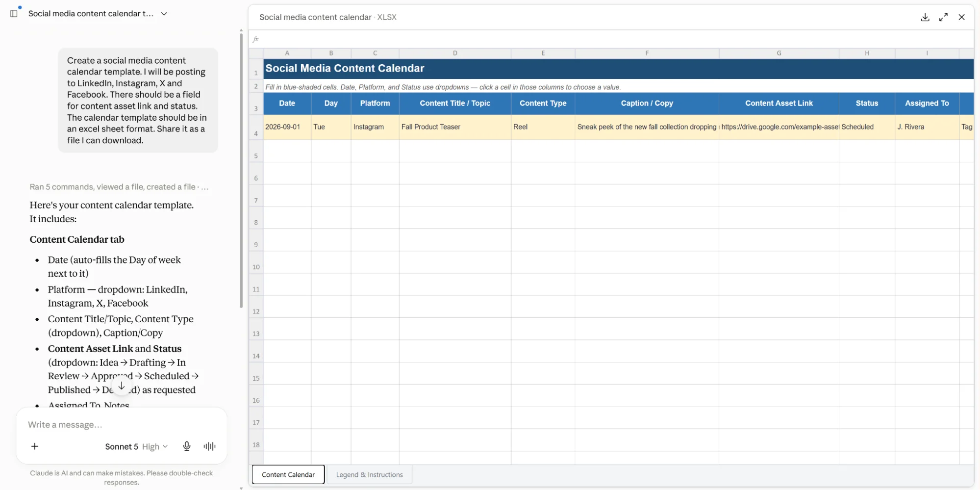Screen dimensions: 980x490
Task: Click the Content Type header cell
Action: 543,103
